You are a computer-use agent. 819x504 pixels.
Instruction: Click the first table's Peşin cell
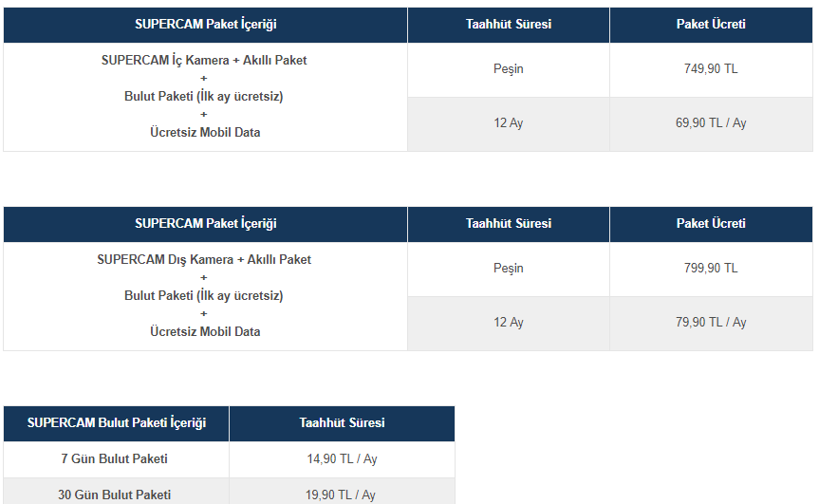tap(509, 69)
